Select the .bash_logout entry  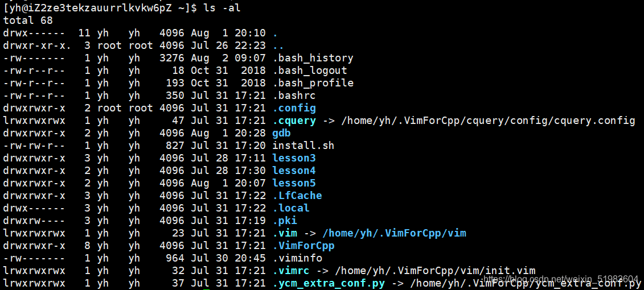(310, 71)
